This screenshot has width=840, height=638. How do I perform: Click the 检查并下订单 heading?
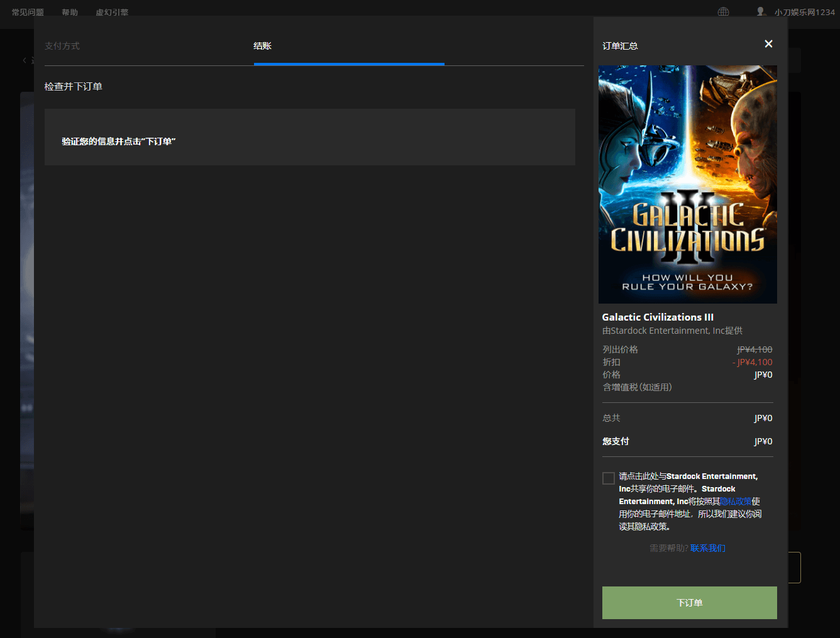coord(73,87)
